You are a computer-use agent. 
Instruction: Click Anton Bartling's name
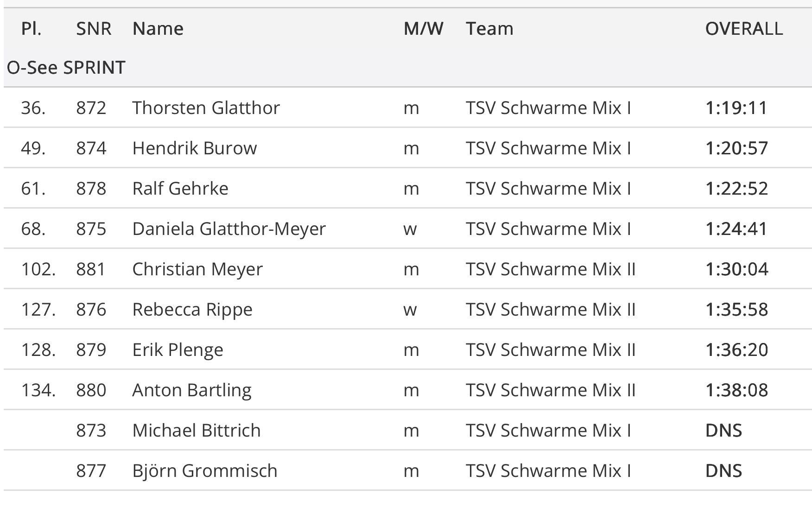[x=192, y=390]
